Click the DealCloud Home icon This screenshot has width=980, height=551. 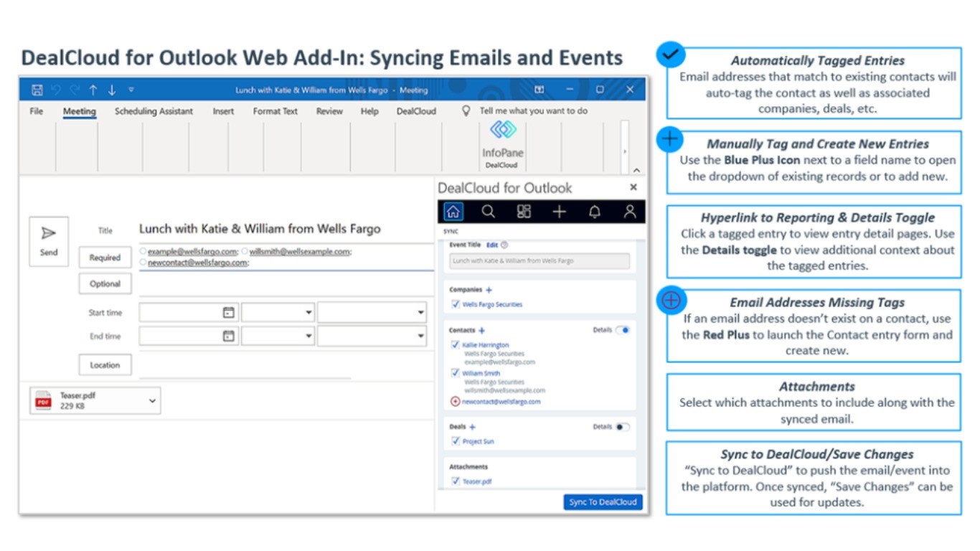[453, 212]
